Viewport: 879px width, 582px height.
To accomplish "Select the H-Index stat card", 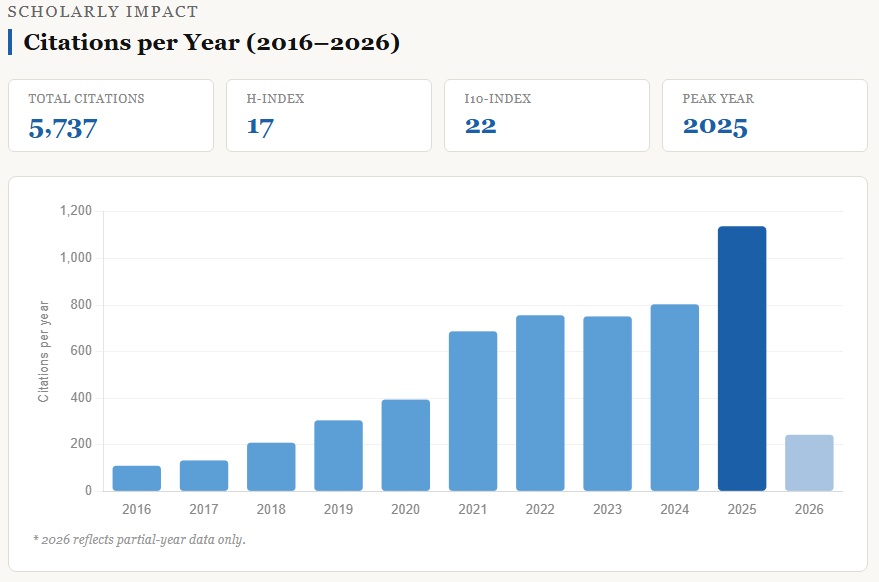I will pos(329,115).
